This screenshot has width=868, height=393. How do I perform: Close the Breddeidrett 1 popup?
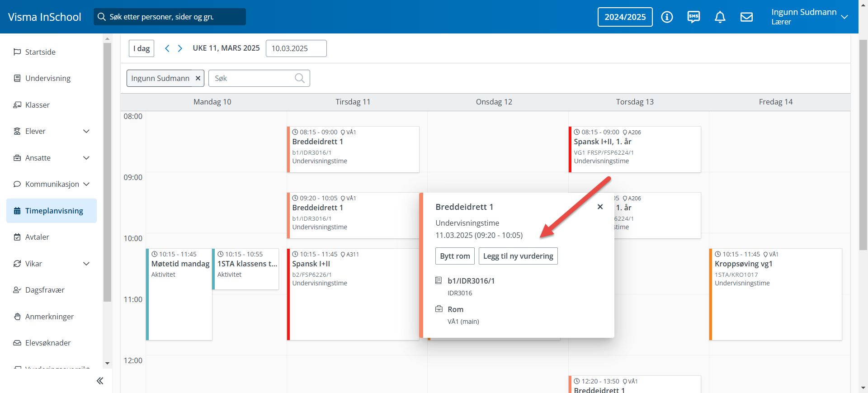click(x=600, y=207)
